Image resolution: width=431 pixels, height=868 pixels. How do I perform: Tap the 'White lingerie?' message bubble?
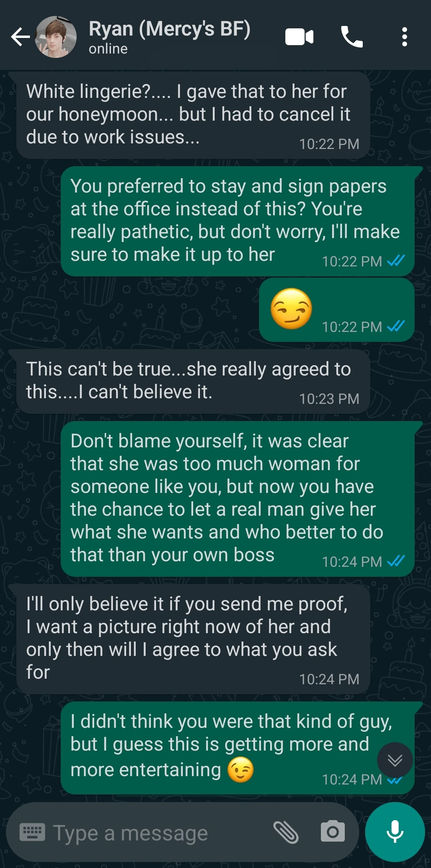click(x=193, y=115)
